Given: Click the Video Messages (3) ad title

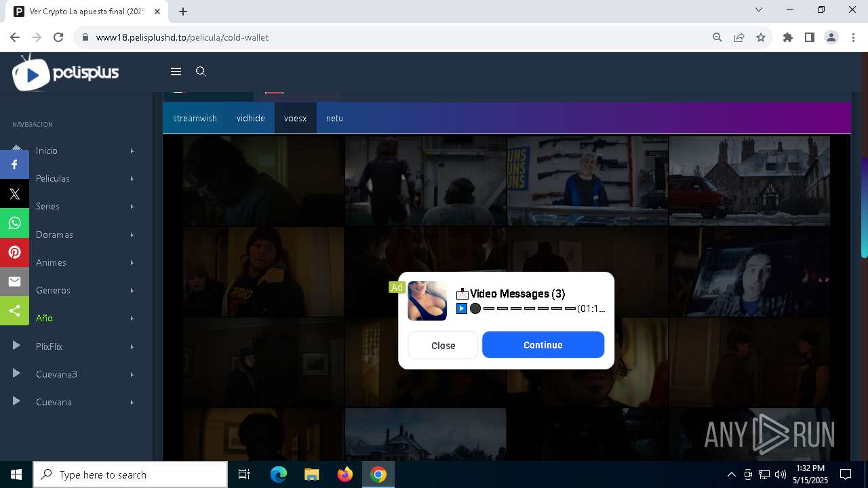Looking at the screenshot, I should pos(517,293).
